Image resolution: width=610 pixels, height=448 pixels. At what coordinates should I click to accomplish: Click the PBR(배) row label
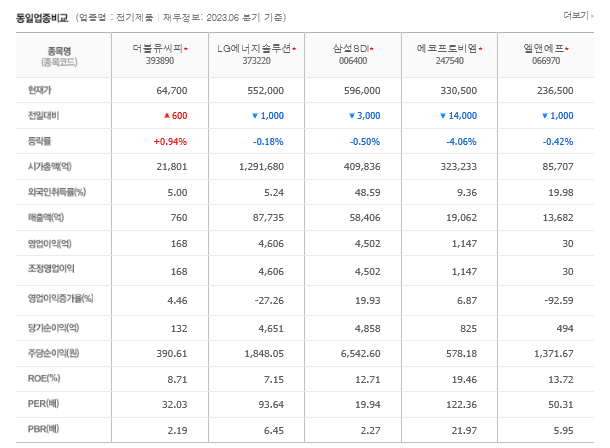[43, 429]
